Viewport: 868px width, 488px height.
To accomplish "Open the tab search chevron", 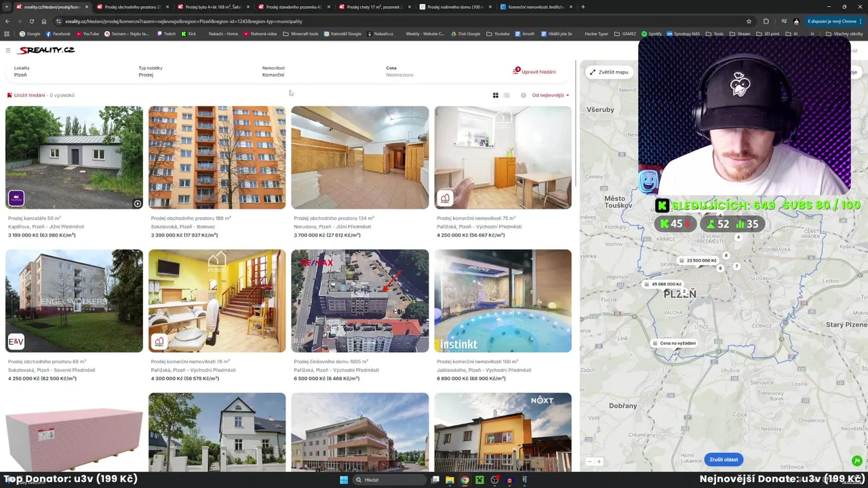I will point(7,7).
